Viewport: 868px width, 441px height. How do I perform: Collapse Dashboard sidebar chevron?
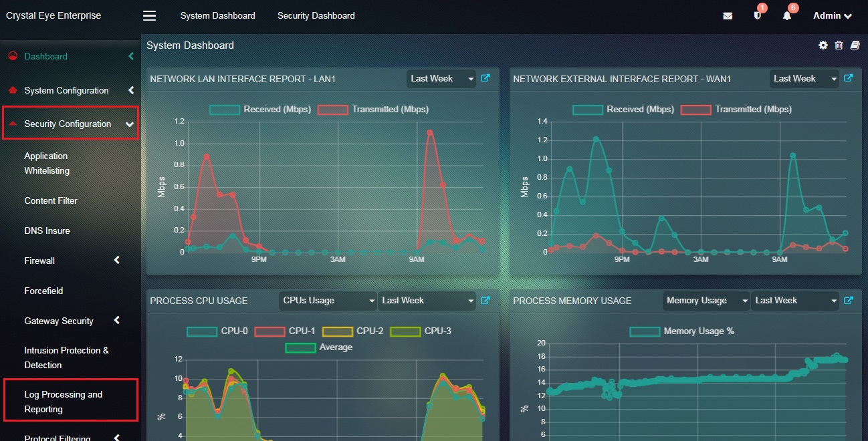point(131,57)
